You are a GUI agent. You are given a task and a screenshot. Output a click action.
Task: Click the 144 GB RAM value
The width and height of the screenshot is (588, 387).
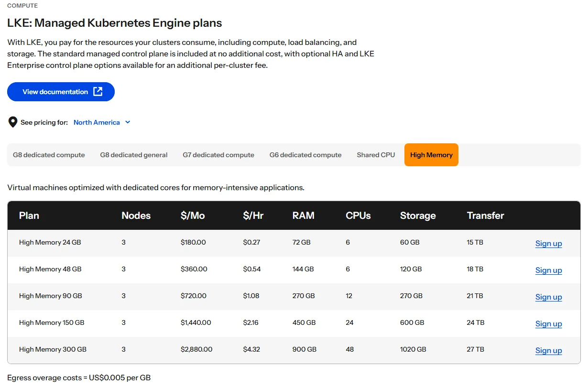click(303, 269)
